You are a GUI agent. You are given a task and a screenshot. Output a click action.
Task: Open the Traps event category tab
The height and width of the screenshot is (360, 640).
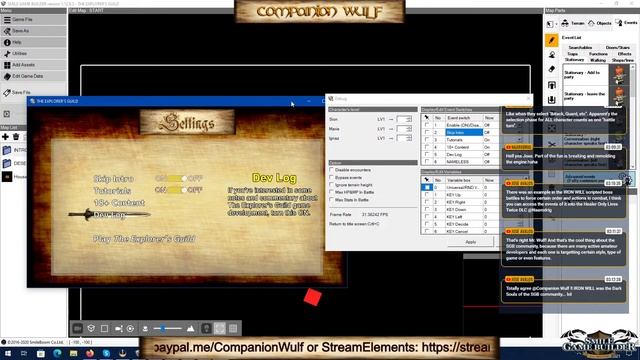[x=572, y=54]
